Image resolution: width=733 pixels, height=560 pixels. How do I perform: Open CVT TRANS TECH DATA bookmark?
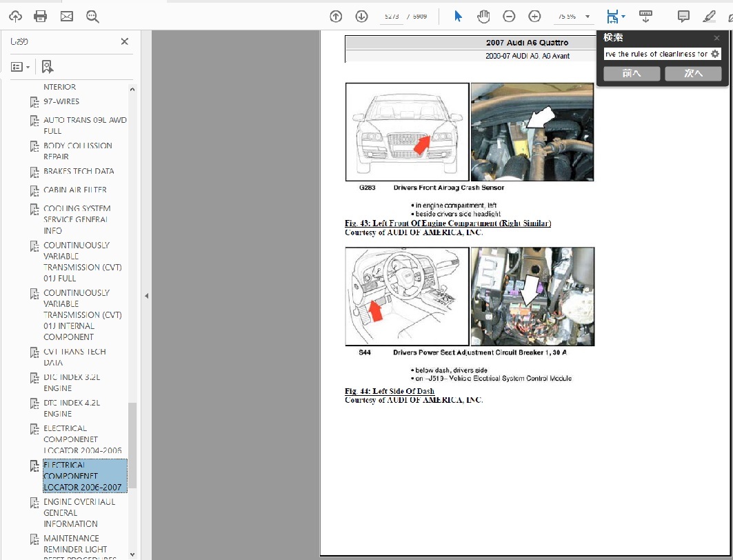(x=74, y=357)
